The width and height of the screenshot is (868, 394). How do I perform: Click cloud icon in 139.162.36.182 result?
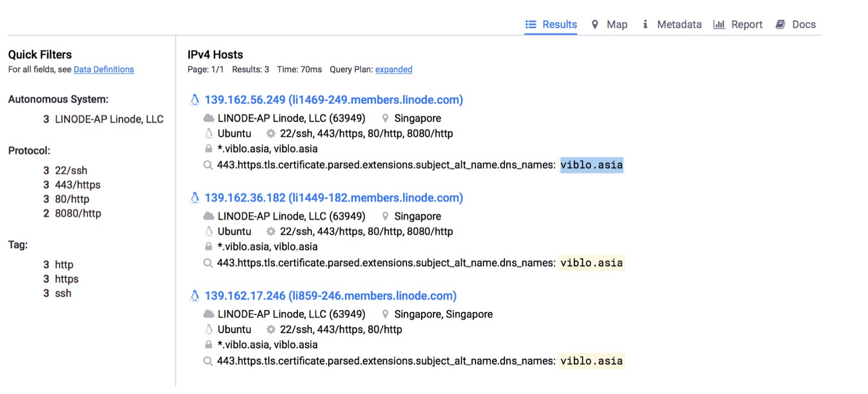tap(208, 216)
